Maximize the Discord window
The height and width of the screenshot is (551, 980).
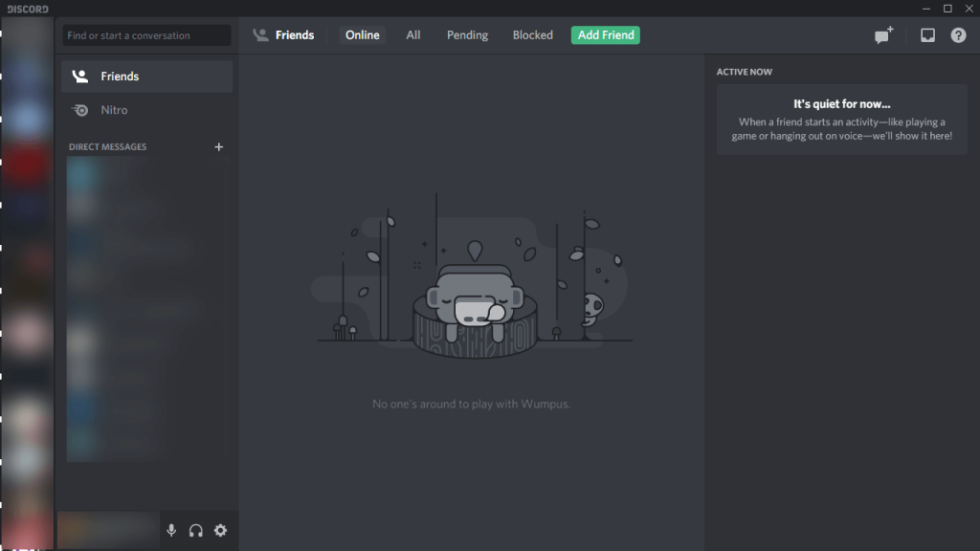pyautogui.click(x=947, y=9)
